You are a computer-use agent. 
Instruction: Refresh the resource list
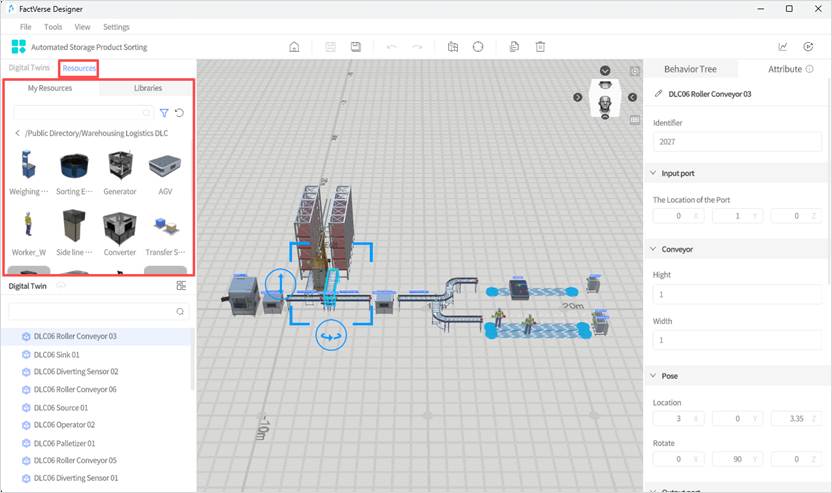[179, 113]
